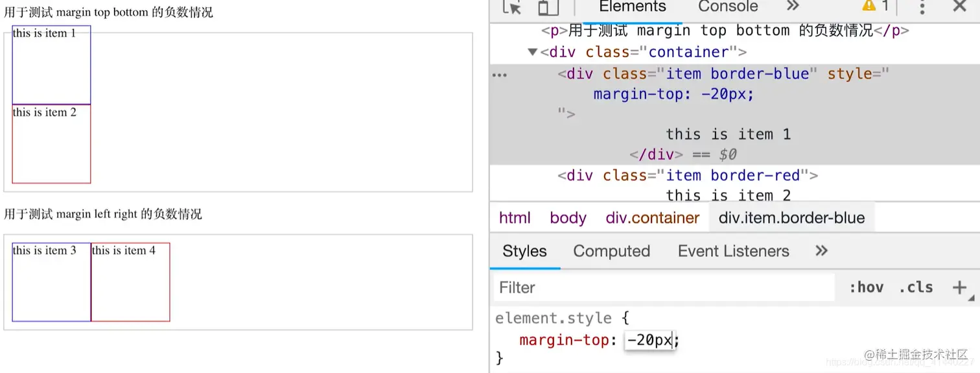Click the 'this is item 2' box
980x373 pixels.
[51, 144]
